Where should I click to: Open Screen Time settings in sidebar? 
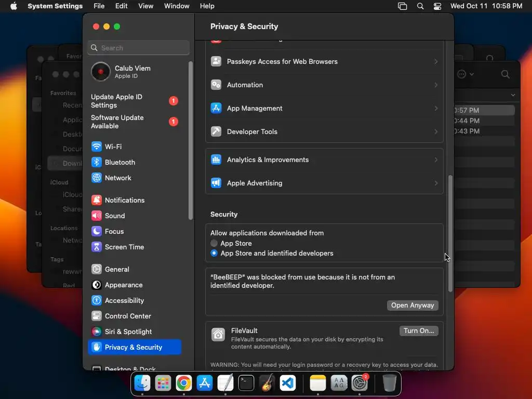[135, 247]
